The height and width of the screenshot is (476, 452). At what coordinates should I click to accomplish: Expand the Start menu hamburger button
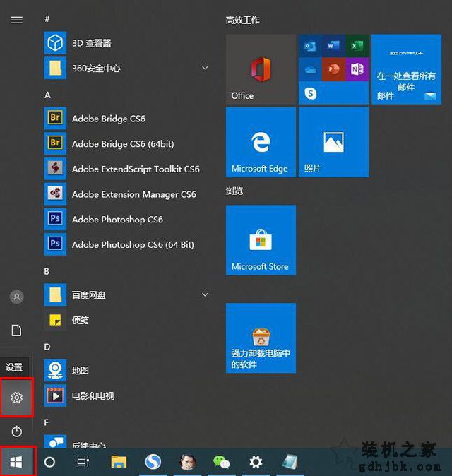pos(17,20)
